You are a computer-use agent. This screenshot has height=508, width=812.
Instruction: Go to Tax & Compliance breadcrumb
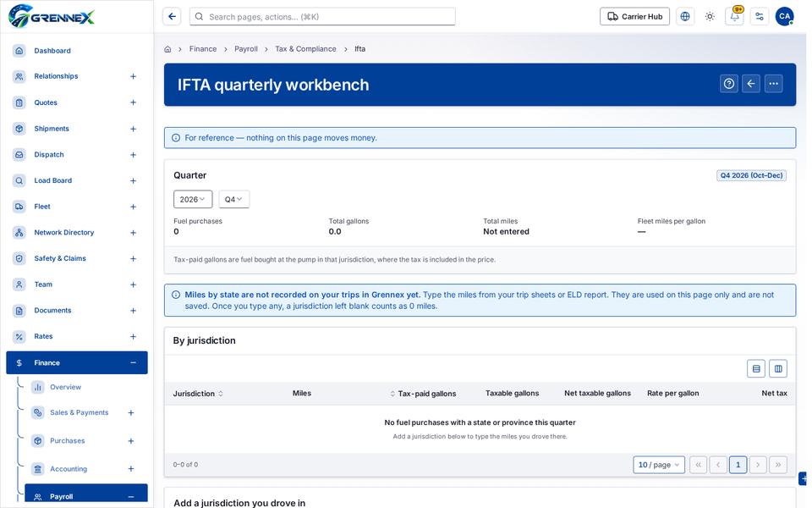(x=305, y=49)
